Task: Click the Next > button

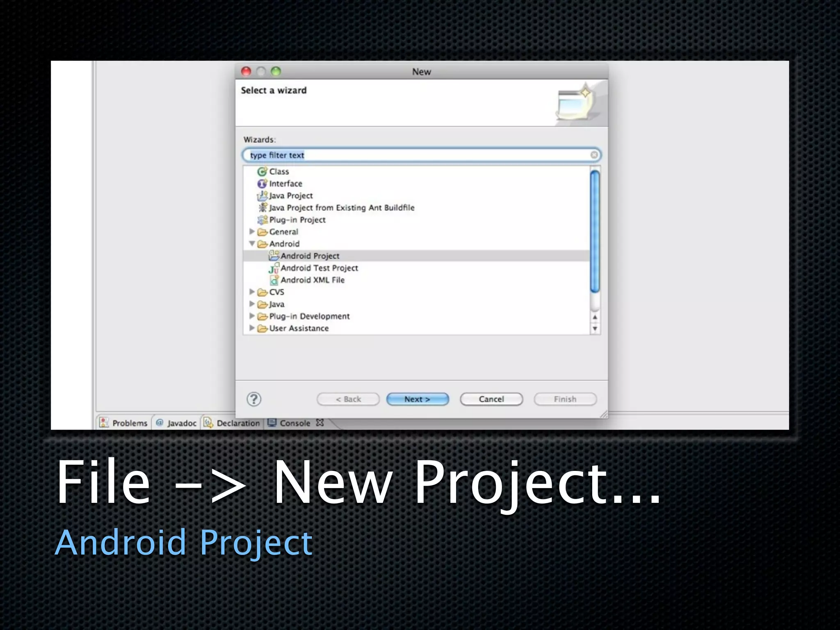Action: (x=418, y=399)
